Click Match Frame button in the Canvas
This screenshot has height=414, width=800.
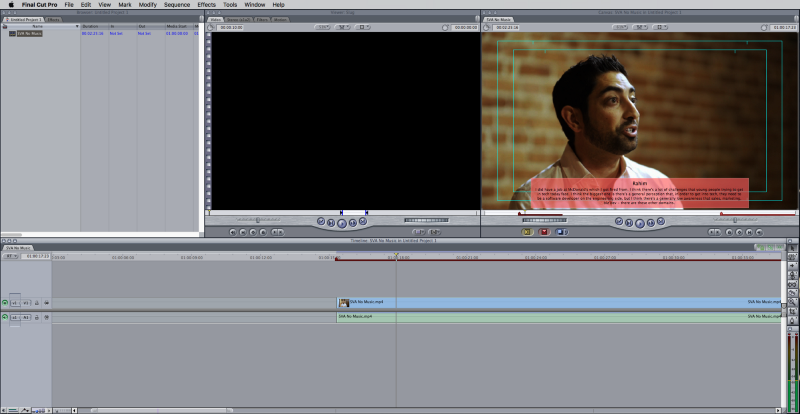[x=759, y=232]
